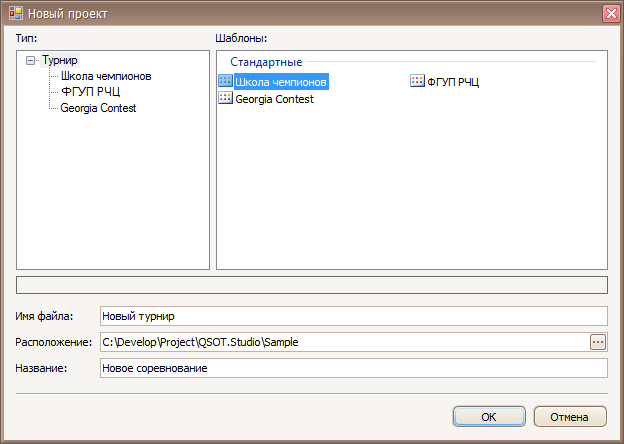Focus the Расположение path field
Screen dimensions: 624x444
tap(343, 342)
